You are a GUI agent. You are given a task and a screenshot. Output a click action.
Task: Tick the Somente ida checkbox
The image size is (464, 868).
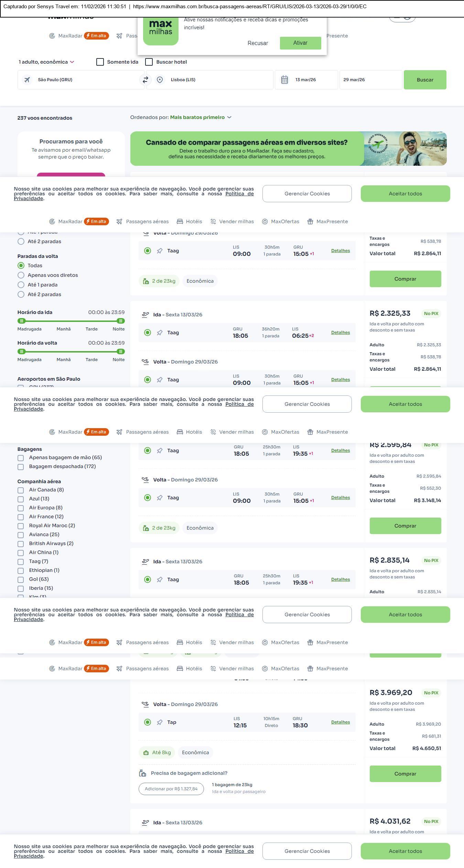pyautogui.click(x=100, y=62)
